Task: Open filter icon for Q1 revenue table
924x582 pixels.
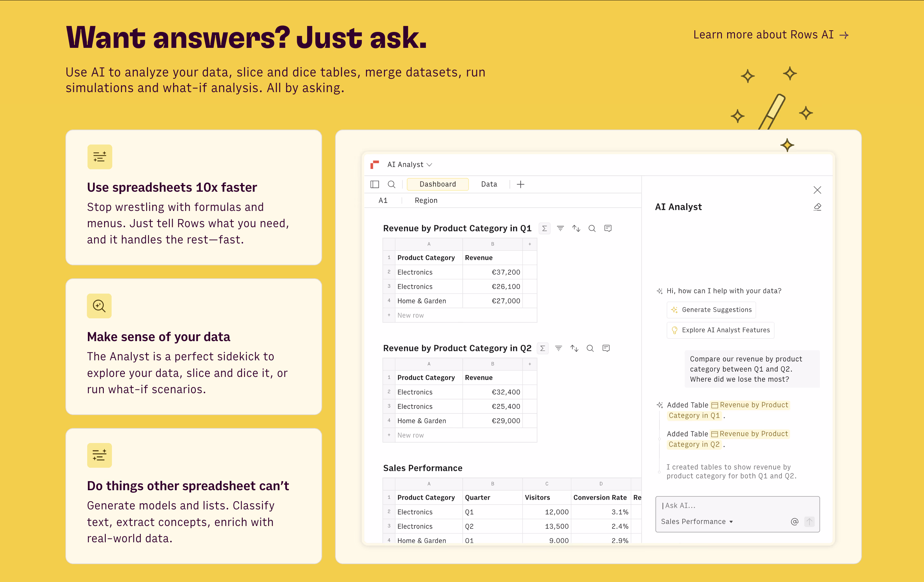Action: click(x=560, y=229)
